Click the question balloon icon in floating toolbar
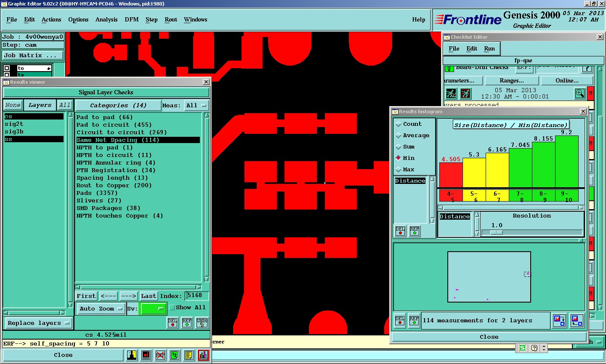This screenshot has height=364, width=606. (x=534, y=348)
